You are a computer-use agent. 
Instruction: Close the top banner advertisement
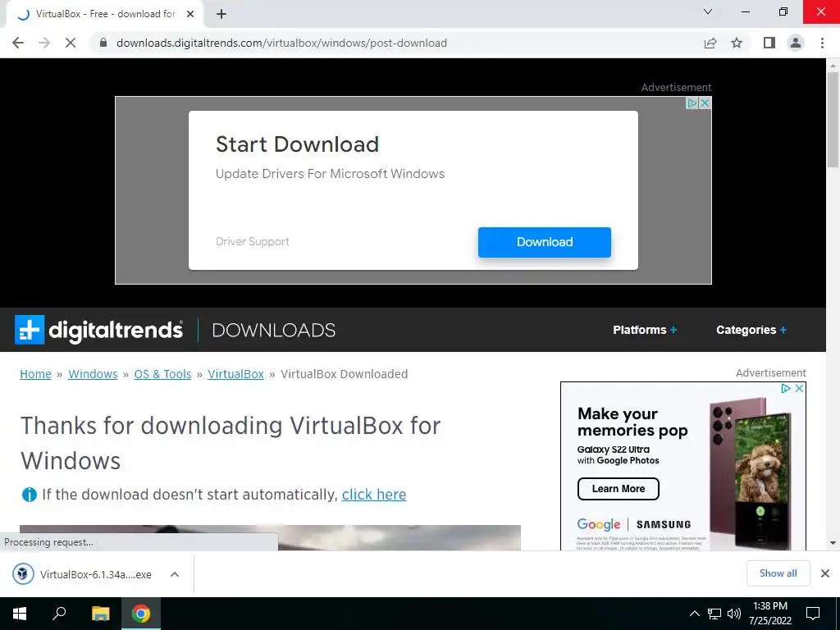point(705,103)
